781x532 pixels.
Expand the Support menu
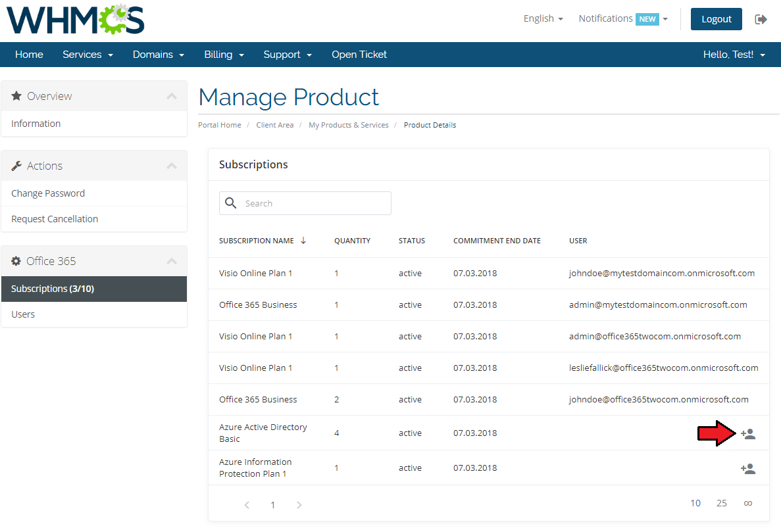point(288,54)
